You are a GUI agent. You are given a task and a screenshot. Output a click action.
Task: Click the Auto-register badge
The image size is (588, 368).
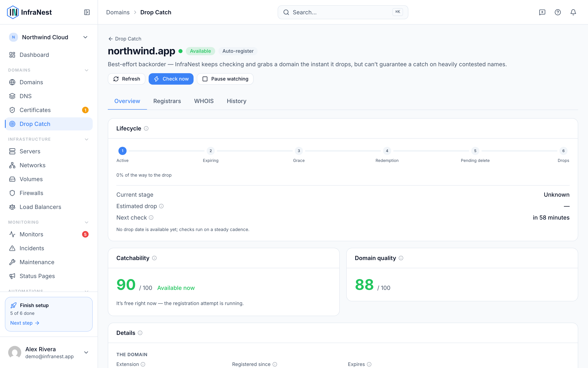[238, 51]
